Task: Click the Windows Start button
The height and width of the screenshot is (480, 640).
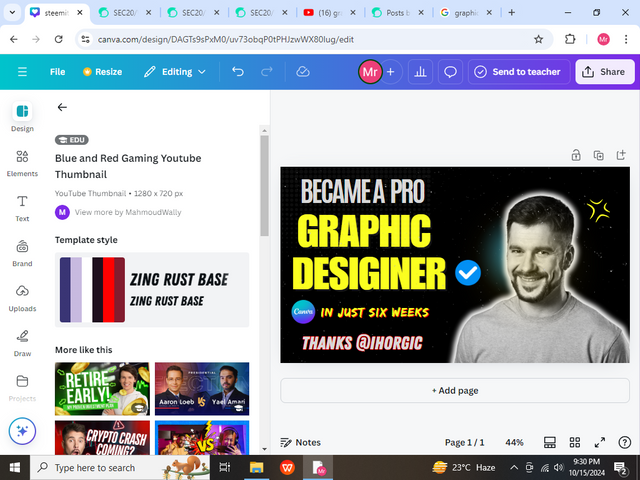Action: pos(15,467)
